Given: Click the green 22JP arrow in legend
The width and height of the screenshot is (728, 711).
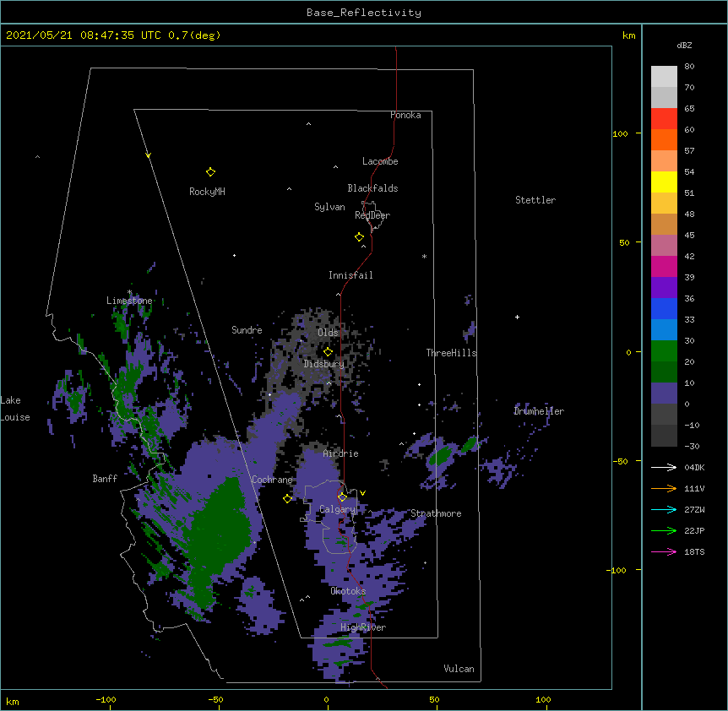Looking at the screenshot, I should (664, 530).
